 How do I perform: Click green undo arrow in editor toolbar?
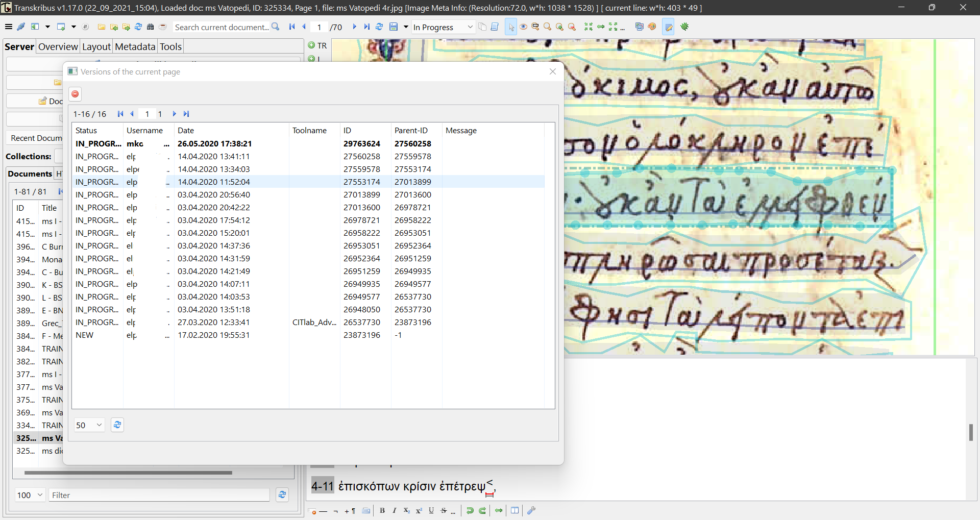pos(470,510)
